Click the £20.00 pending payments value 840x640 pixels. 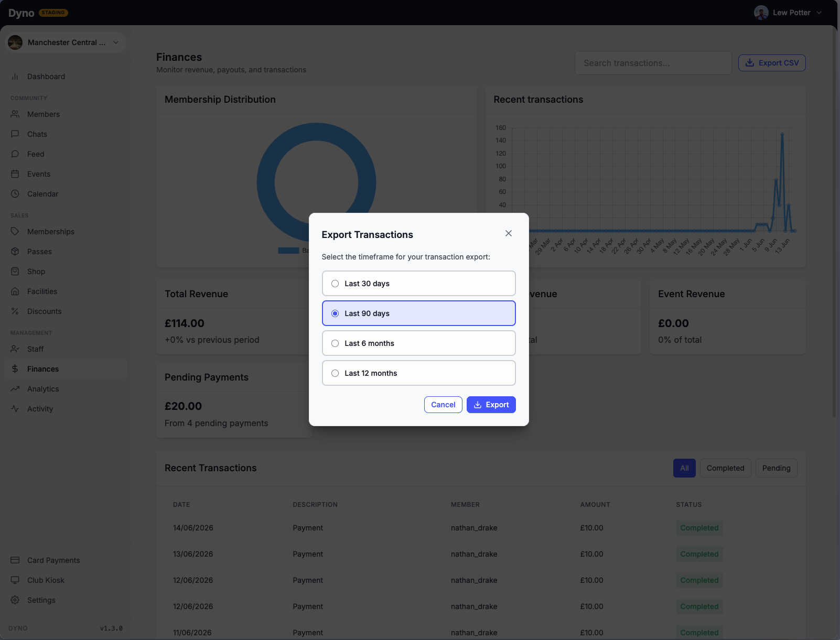click(x=183, y=406)
